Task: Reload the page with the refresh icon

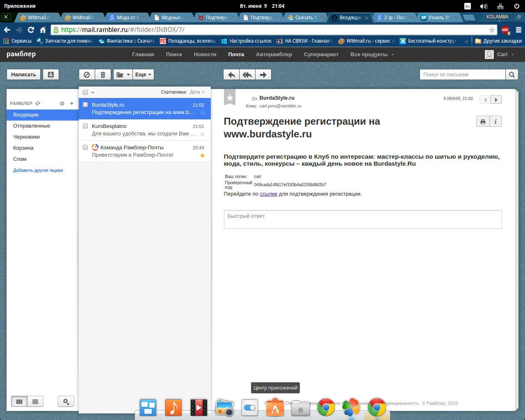Action: (x=31, y=30)
